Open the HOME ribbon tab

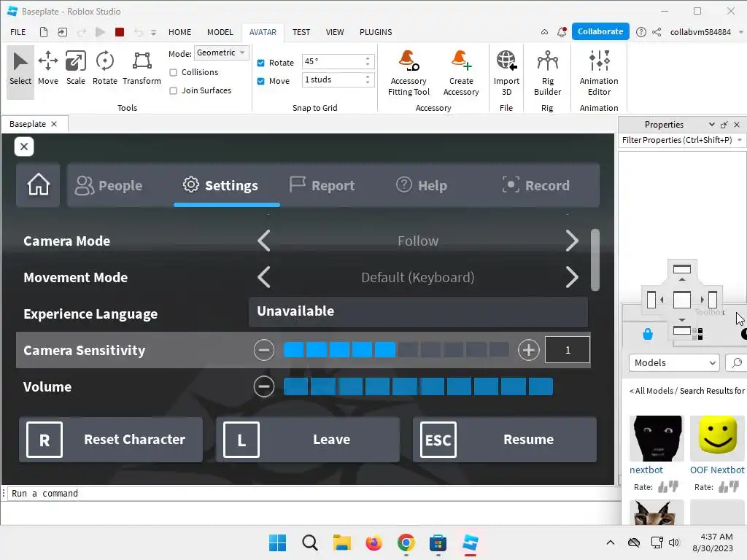179,32
